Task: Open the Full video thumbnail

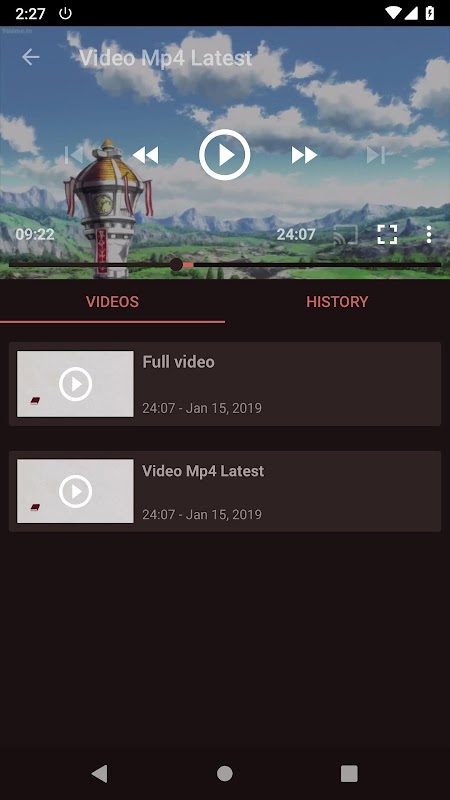Action: pos(76,384)
